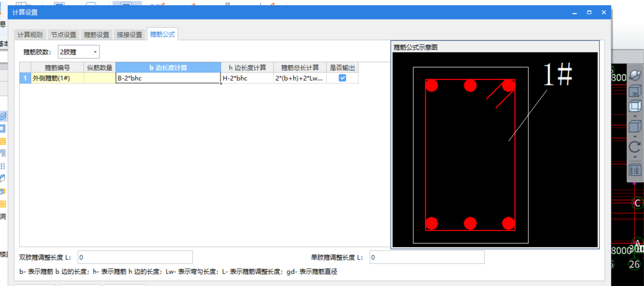This screenshot has width=644, height=286.
Task: Open the checklist display settings icon
Action: click(635, 170)
